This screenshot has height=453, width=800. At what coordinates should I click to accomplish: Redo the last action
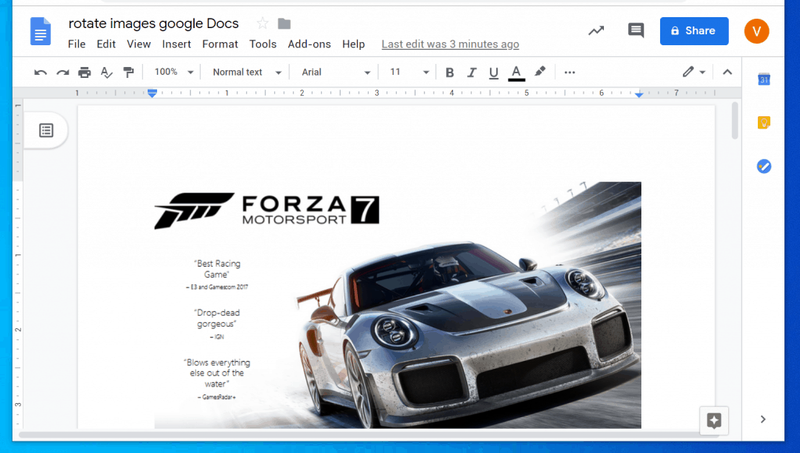coord(63,72)
